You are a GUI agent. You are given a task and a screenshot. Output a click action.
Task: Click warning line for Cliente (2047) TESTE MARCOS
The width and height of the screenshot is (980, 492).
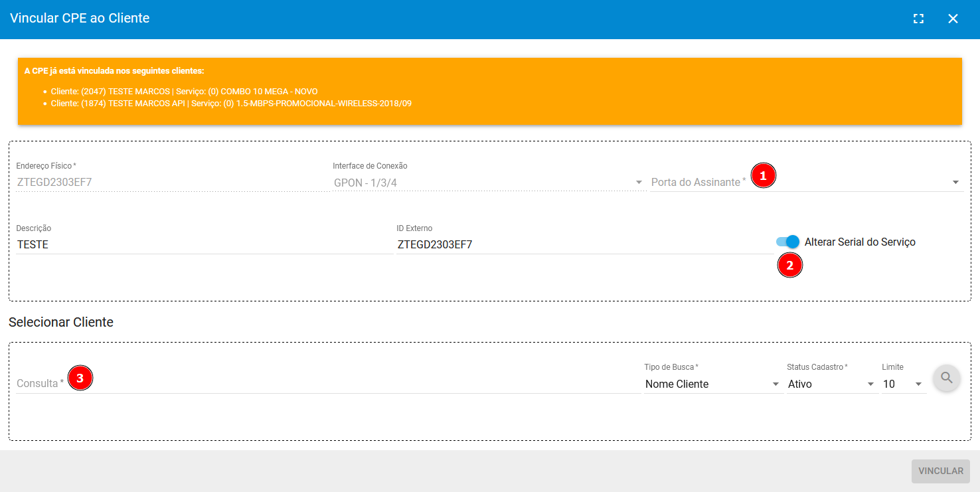[185, 91]
